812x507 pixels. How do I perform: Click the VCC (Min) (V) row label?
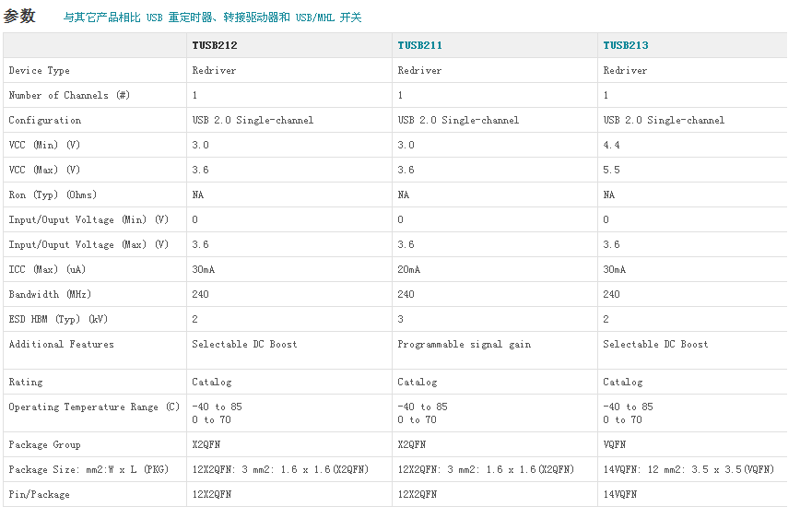44,145
